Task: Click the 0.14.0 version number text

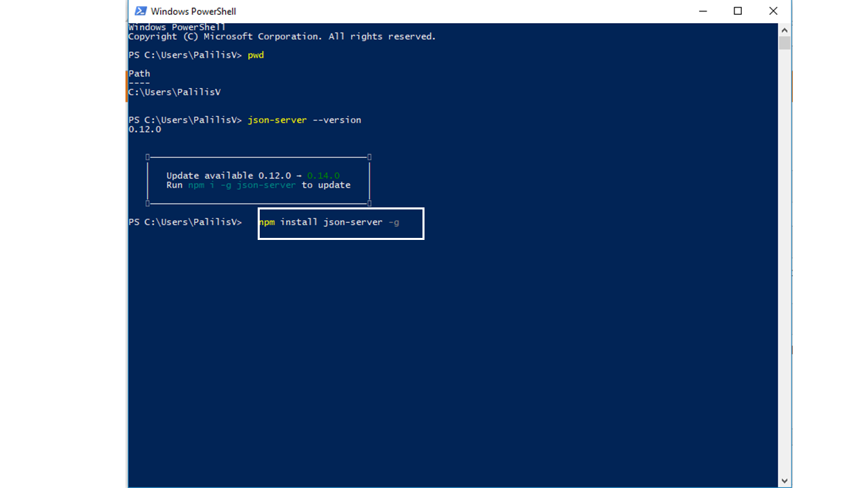Action: 322,175
